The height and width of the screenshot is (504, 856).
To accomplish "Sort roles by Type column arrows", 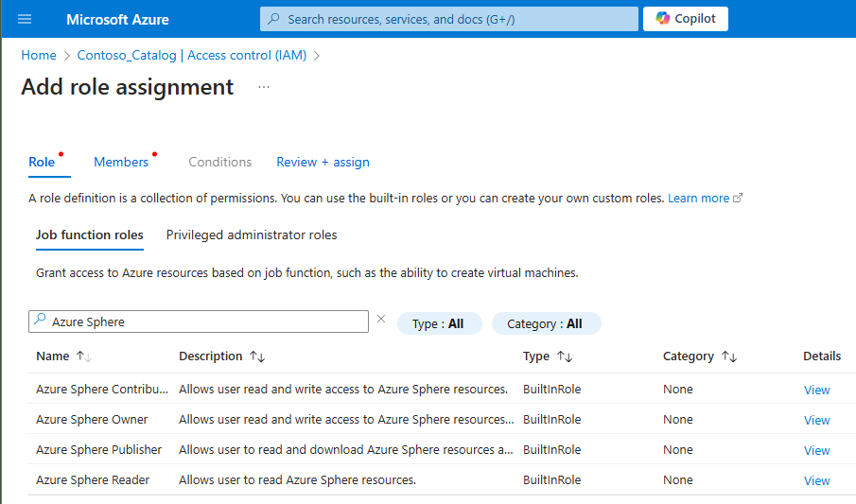I will coord(565,356).
